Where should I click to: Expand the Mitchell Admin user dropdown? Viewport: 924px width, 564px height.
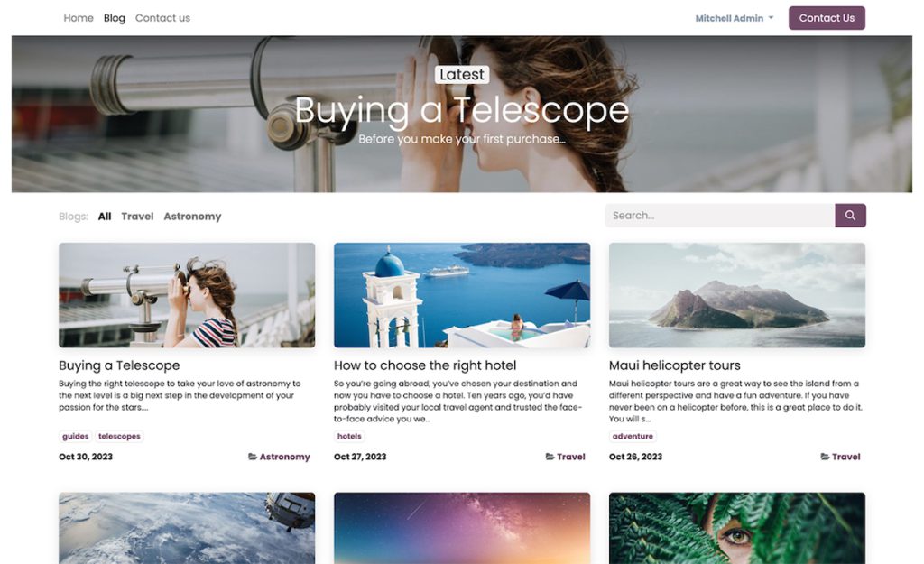735,18
